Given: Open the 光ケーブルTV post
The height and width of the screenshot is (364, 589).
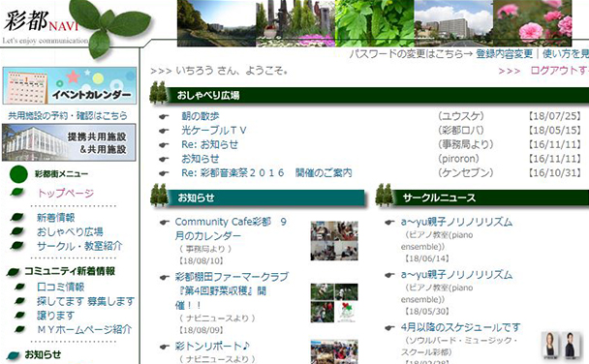Looking at the screenshot, I should [x=214, y=131].
